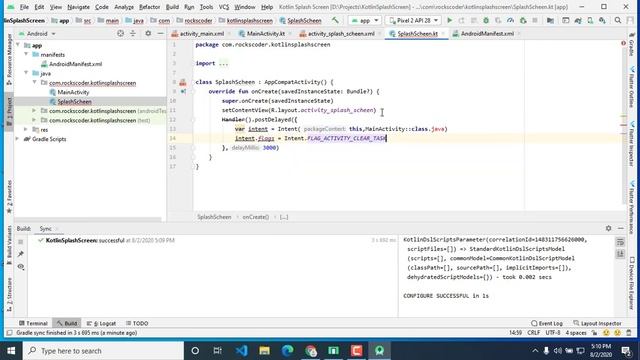Screen dimensions: 640x360
Task: Open the app run configuration dropdown
Action: pos(364,20)
